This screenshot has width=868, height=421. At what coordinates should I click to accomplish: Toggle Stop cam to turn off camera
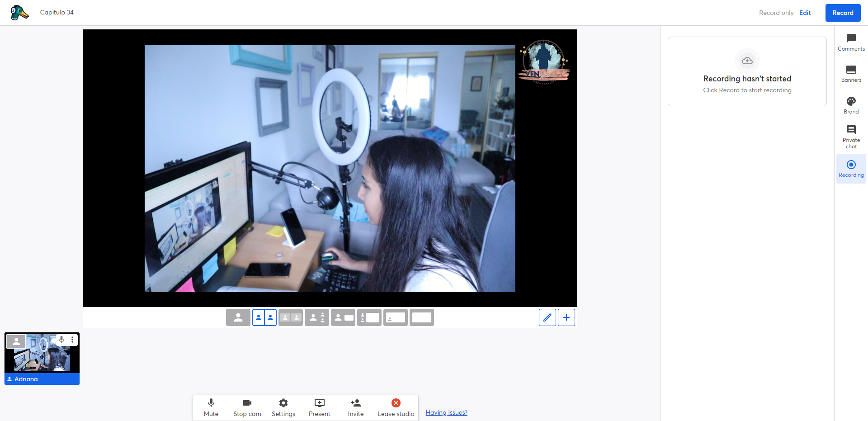(247, 407)
